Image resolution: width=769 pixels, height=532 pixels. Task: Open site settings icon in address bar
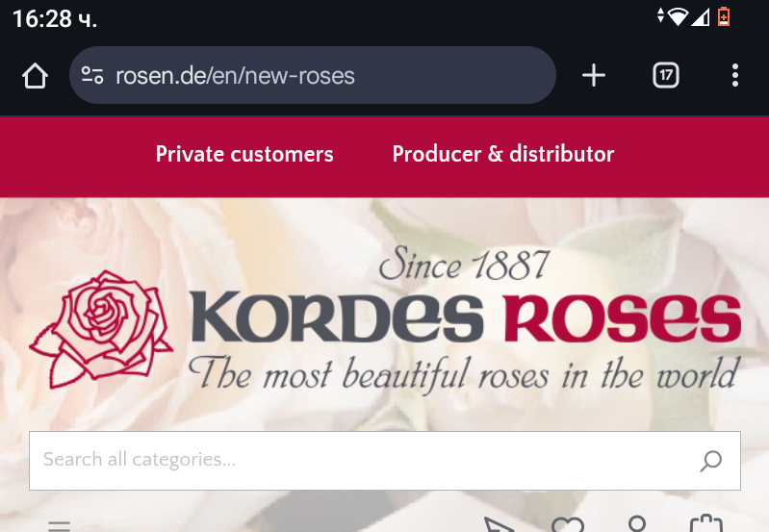click(x=92, y=75)
